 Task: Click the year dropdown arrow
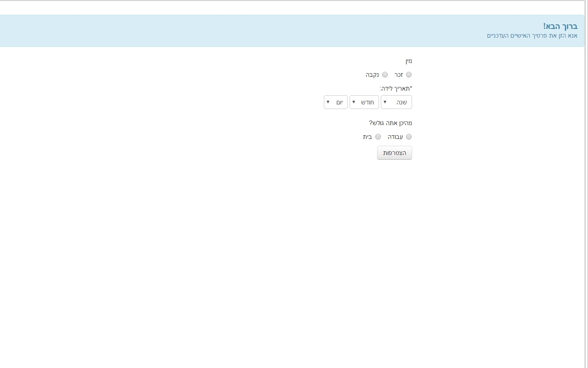384,102
